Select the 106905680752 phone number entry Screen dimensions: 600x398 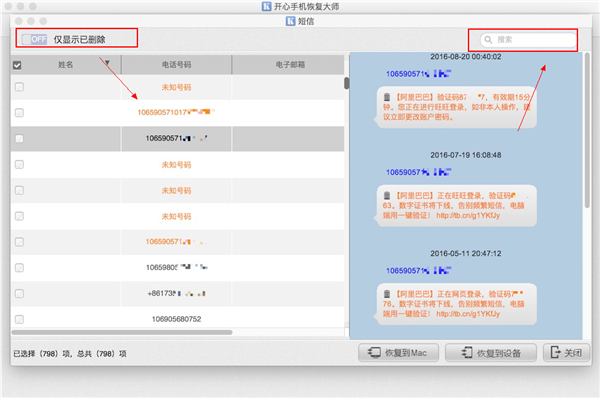point(176,319)
